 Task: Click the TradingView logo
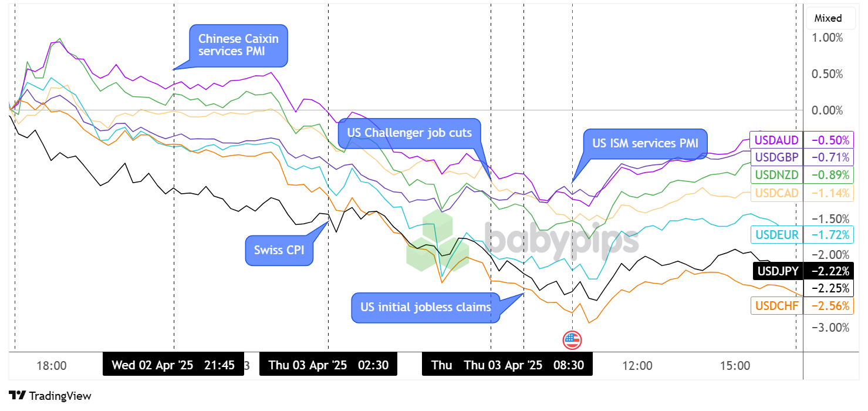pos(50,396)
